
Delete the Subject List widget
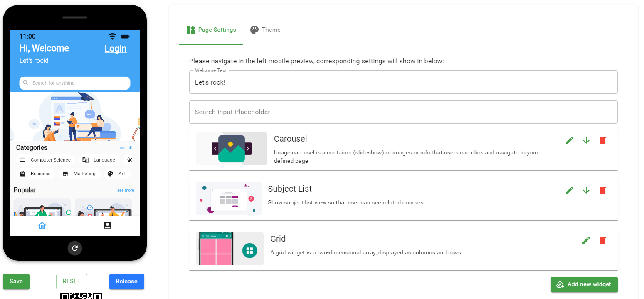pyautogui.click(x=603, y=190)
